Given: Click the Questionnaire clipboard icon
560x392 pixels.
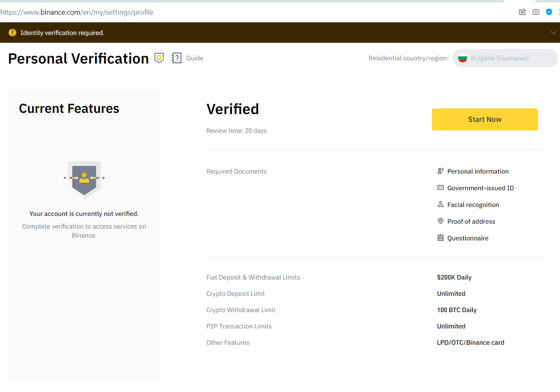Looking at the screenshot, I should (440, 238).
